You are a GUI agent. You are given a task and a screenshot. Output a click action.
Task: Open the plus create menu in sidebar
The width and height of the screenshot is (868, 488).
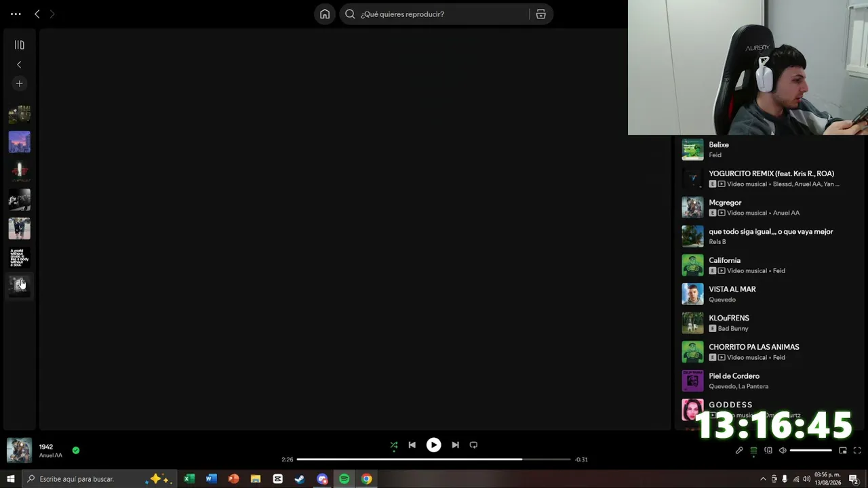[19, 83]
